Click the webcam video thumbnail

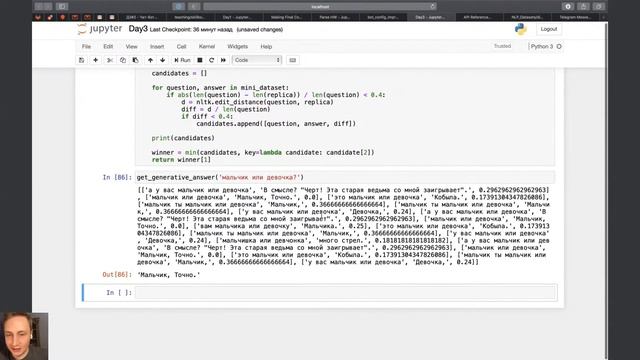24,336
